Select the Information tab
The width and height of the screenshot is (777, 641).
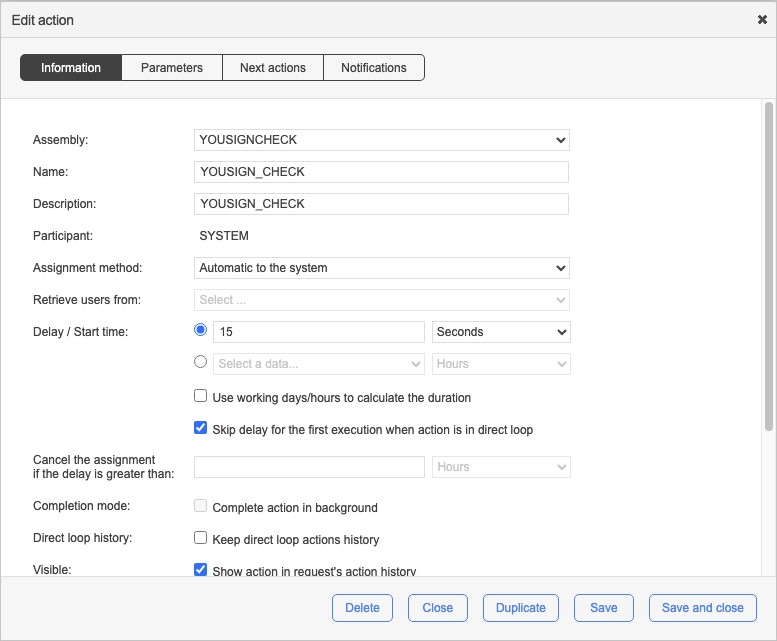tap(71, 68)
